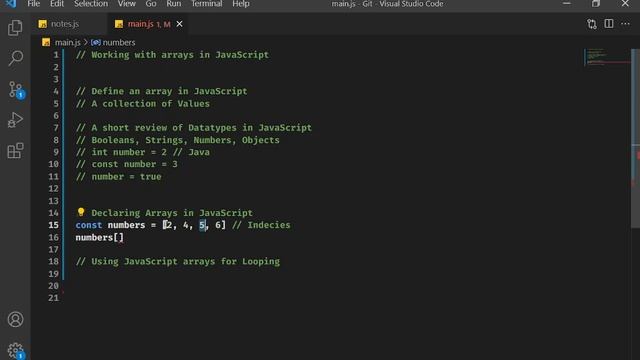Click the 'Declaring Arrays in JavaScript' comment
The width and height of the screenshot is (640, 360).
[x=172, y=213]
